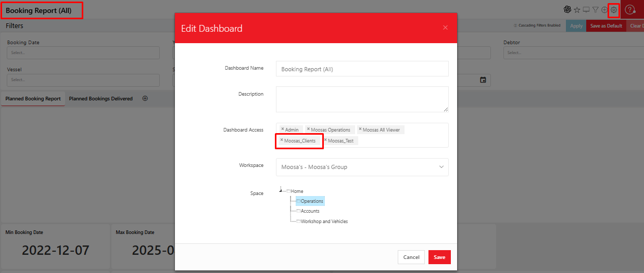This screenshot has width=644, height=273.
Task: Click the Cancel button
Action: tap(411, 257)
